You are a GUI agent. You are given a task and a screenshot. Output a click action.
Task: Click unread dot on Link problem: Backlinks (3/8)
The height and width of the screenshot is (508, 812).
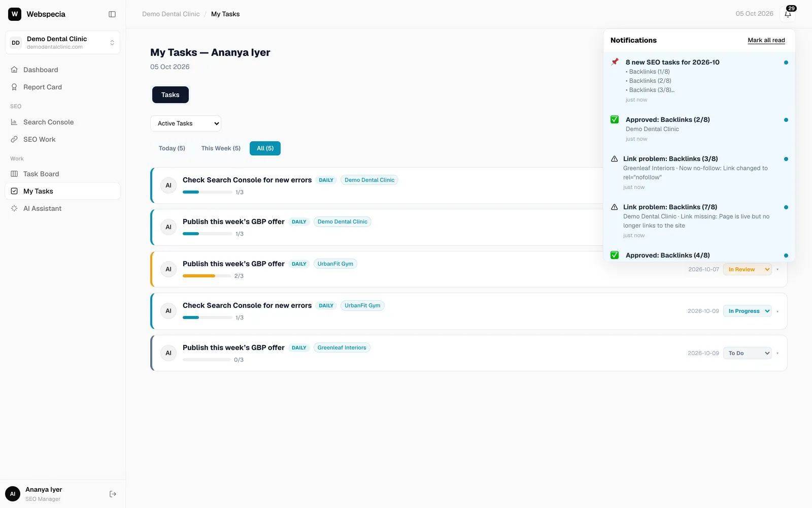786,159
